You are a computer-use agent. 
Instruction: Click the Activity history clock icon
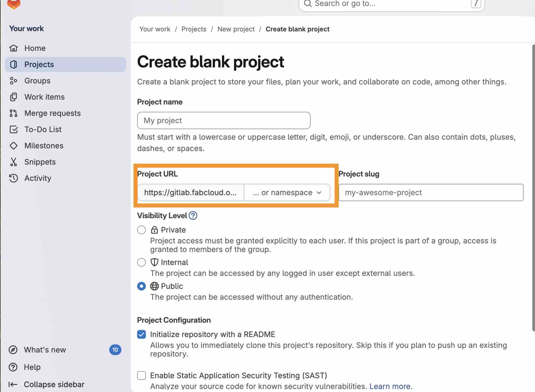(14, 178)
